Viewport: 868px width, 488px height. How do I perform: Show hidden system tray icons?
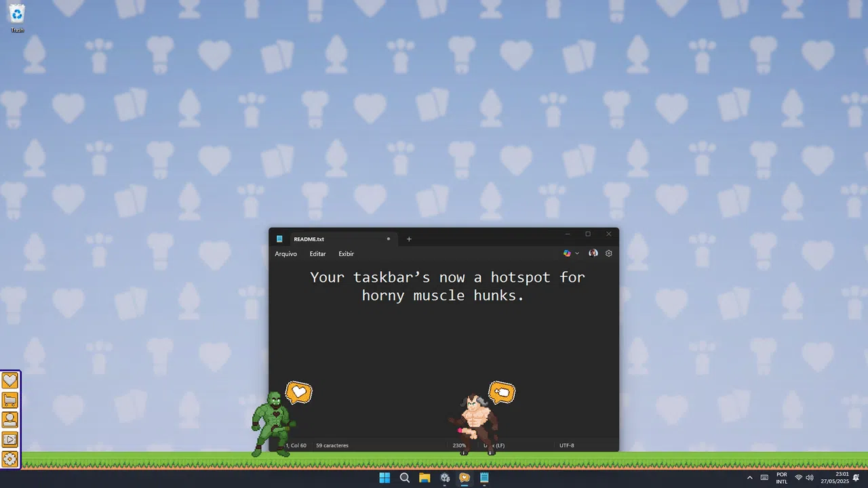(749, 478)
